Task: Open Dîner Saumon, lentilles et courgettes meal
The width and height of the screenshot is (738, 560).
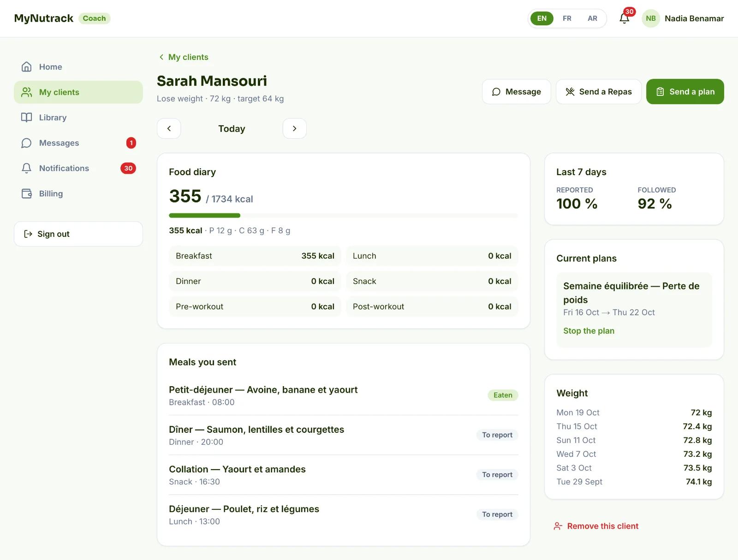Action: coord(343,435)
